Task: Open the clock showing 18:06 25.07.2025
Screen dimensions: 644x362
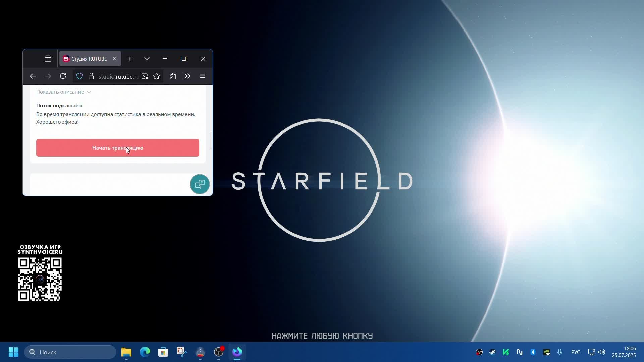Action: [x=624, y=352]
